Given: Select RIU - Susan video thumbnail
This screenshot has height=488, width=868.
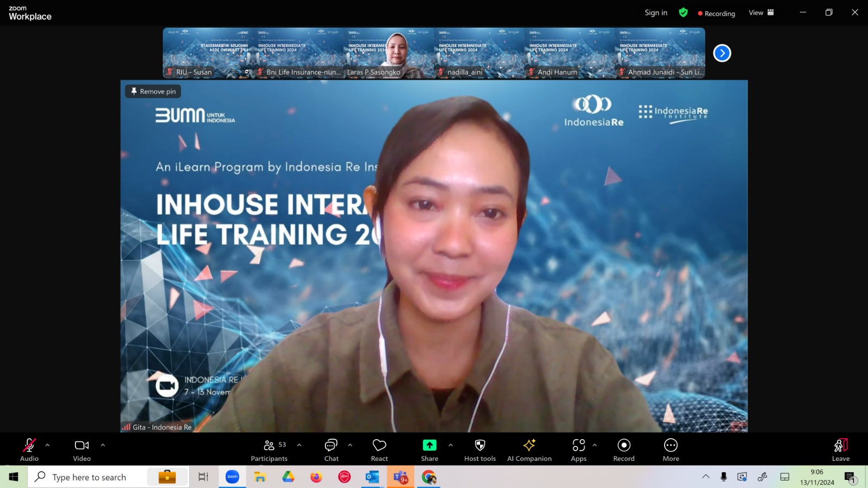Looking at the screenshot, I should [x=208, y=53].
